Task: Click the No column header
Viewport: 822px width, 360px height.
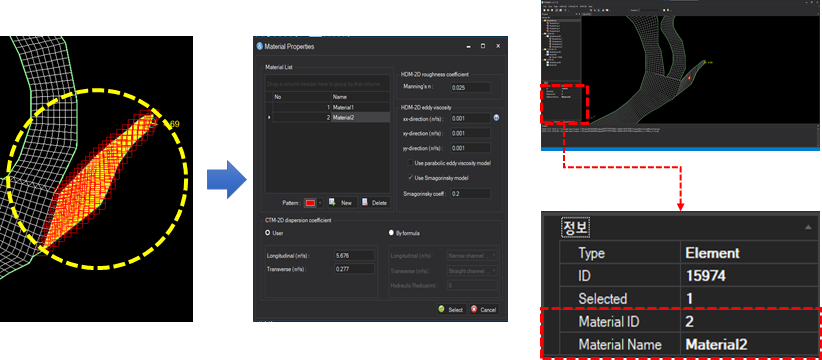Action: click(x=301, y=97)
